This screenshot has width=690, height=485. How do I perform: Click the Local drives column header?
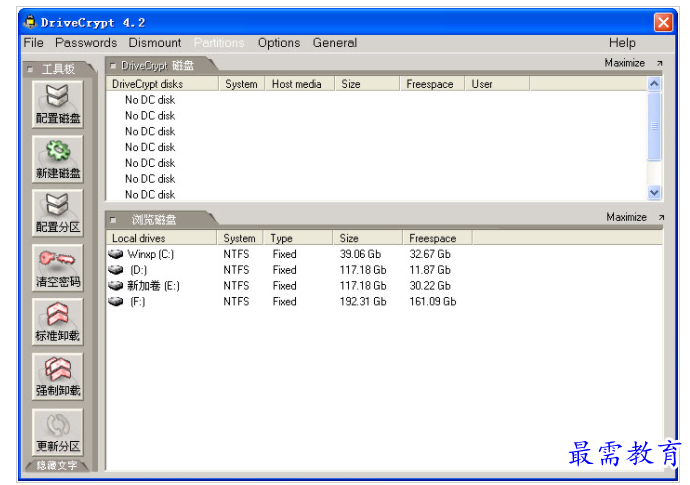pos(161,238)
